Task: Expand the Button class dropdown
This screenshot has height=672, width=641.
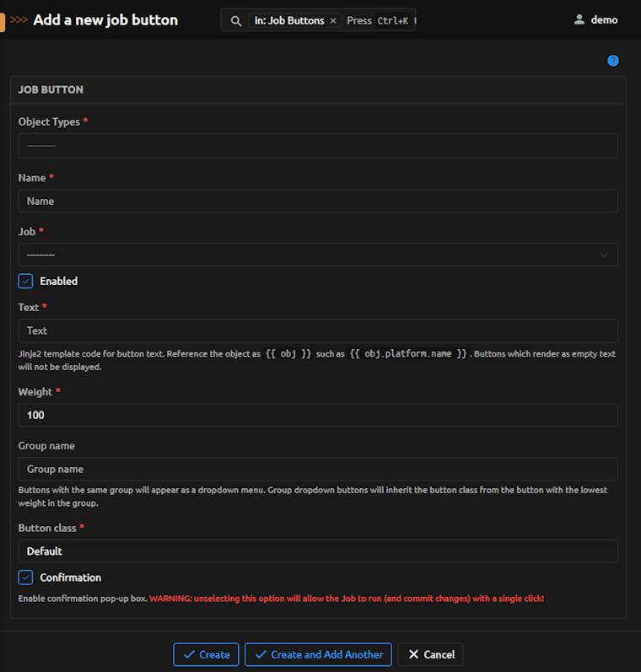Action: coord(318,551)
